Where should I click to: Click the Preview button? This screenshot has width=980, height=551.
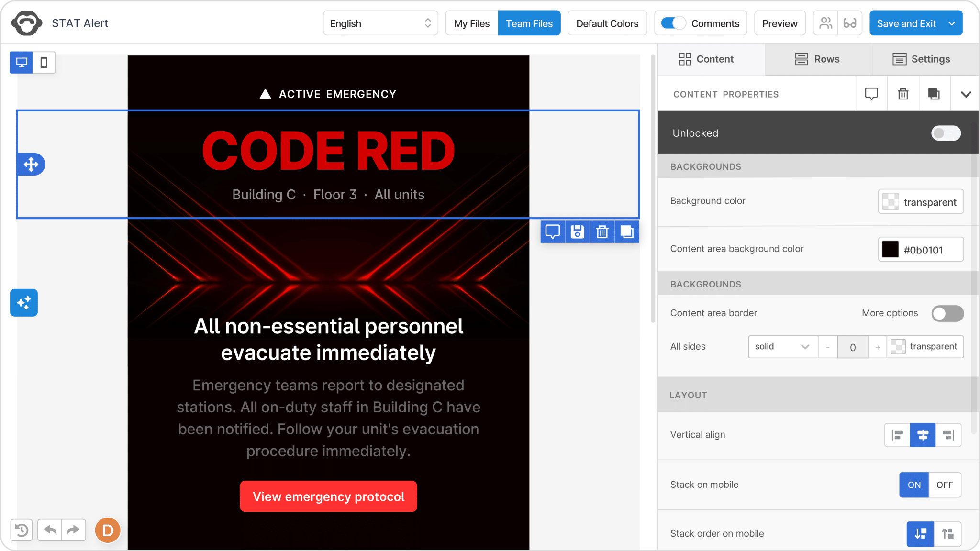point(780,23)
